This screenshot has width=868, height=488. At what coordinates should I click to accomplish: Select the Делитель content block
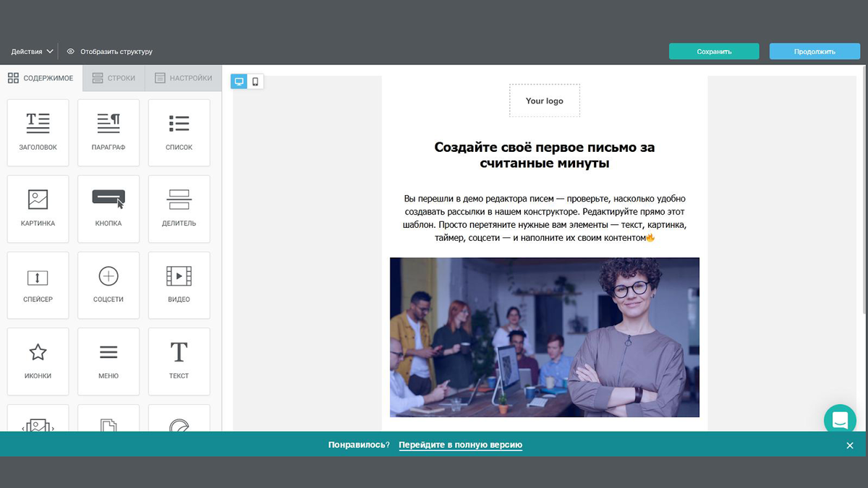click(x=179, y=209)
